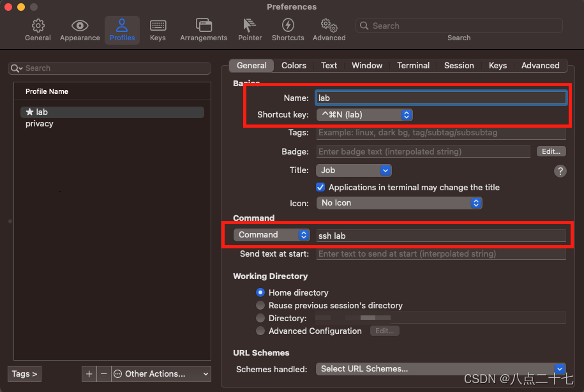Open the Icon dropdown showing No Icon

click(400, 203)
